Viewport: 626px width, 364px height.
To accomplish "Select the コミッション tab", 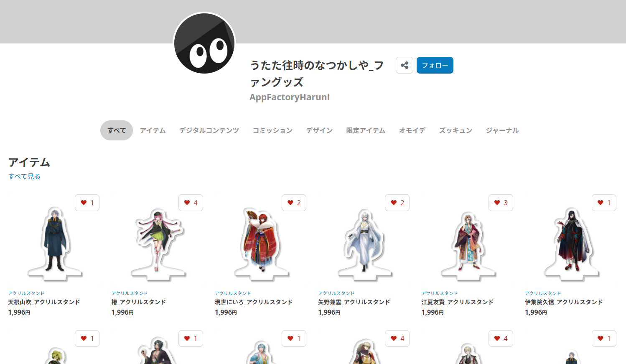I will click(x=272, y=130).
